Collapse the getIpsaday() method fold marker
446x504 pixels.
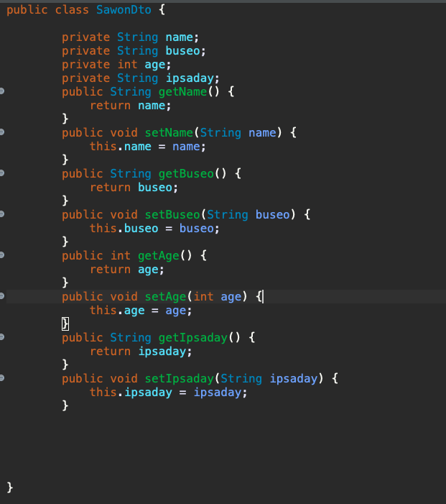click(x=1, y=337)
